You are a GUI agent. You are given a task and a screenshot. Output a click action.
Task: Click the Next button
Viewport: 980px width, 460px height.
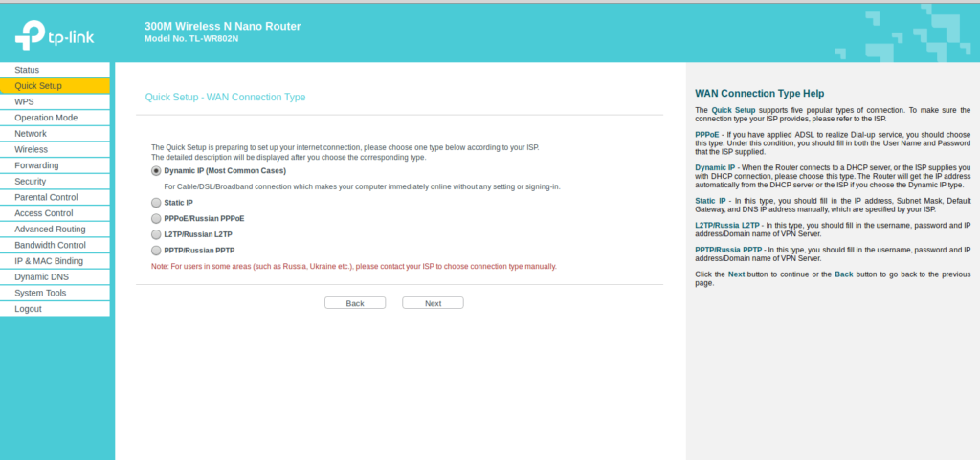point(433,303)
